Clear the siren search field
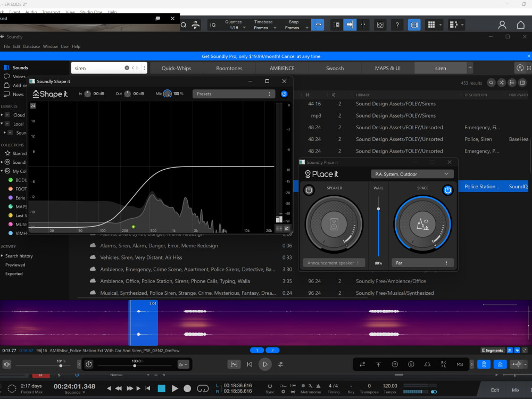This screenshot has width=532, height=399. click(x=127, y=68)
